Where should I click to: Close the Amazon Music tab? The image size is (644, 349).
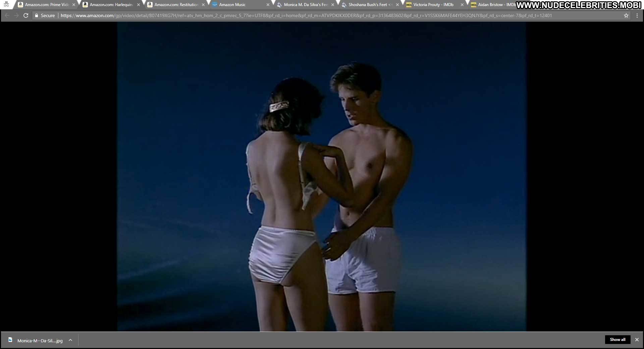268,5
